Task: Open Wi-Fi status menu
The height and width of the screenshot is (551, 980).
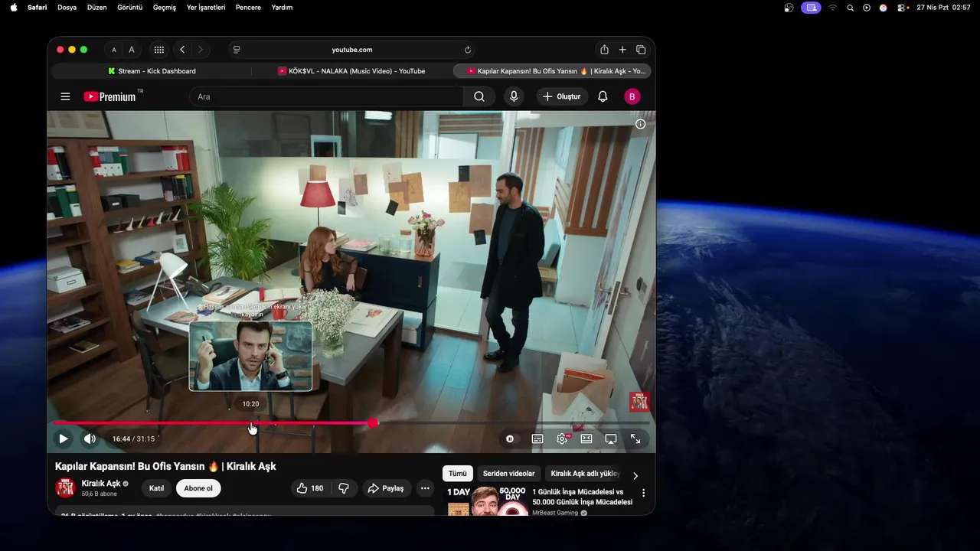Action: click(833, 7)
